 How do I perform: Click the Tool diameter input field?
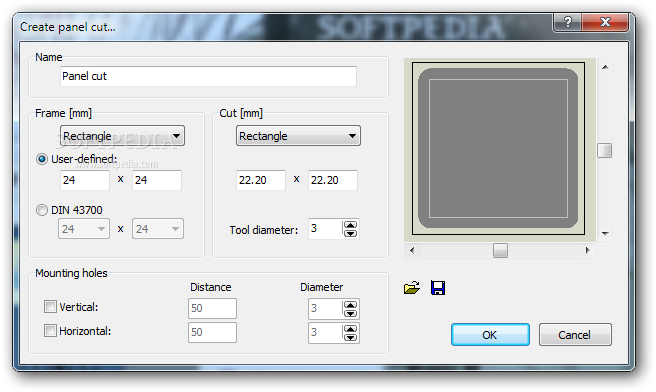click(325, 229)
